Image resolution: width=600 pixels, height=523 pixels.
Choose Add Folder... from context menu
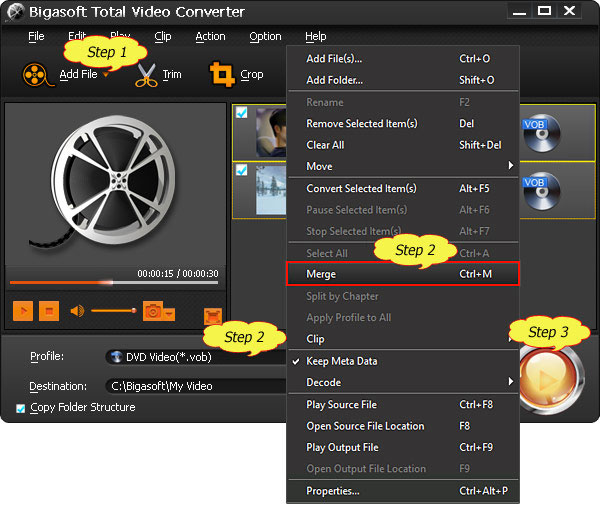click(403, 80)
